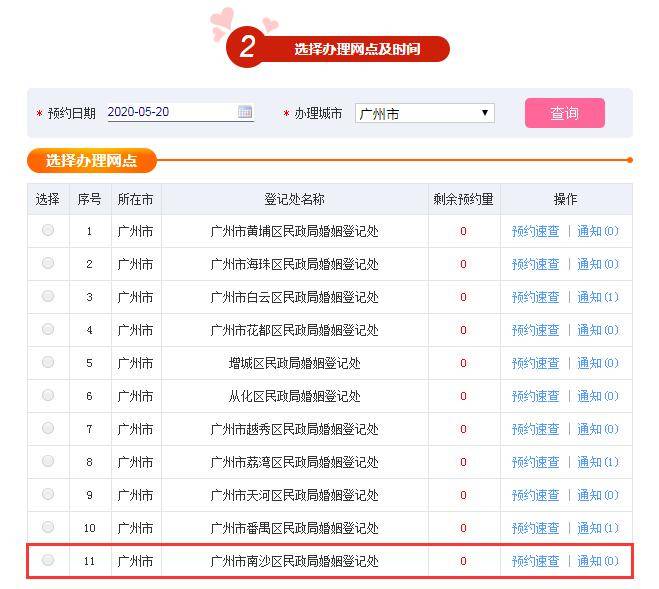Click 通知(1) in the 番禺区 row
Screen dimensions: 659x589
coord(598,528)
